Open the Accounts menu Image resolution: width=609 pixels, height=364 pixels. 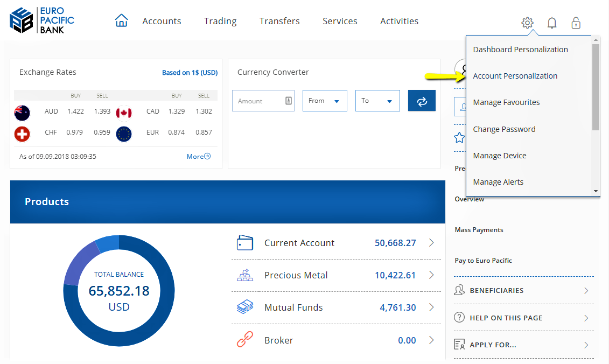click(162, 21)
